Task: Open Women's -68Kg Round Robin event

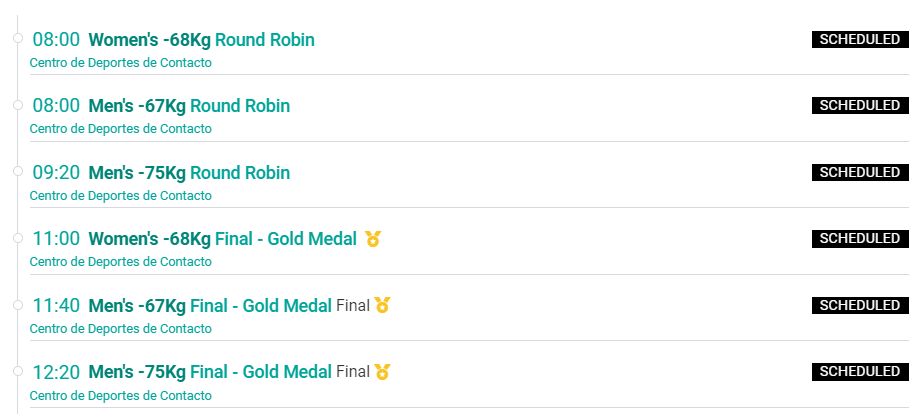Action: click(x=202, y=40)
